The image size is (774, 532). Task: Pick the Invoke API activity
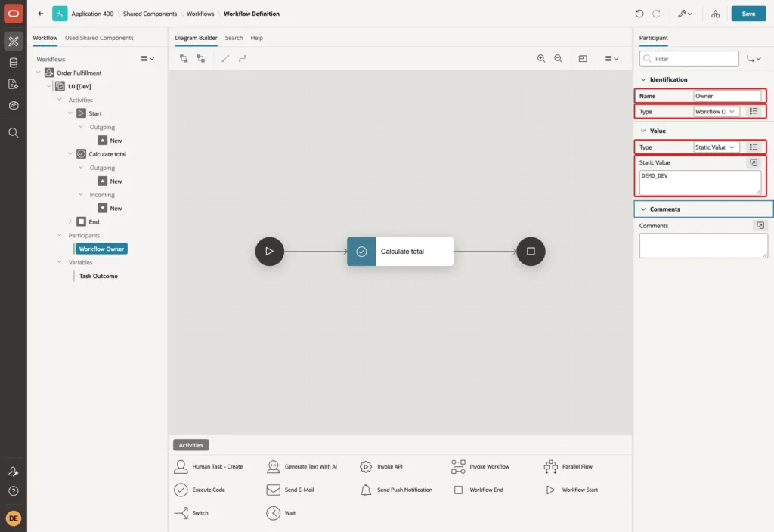(381, 466)
